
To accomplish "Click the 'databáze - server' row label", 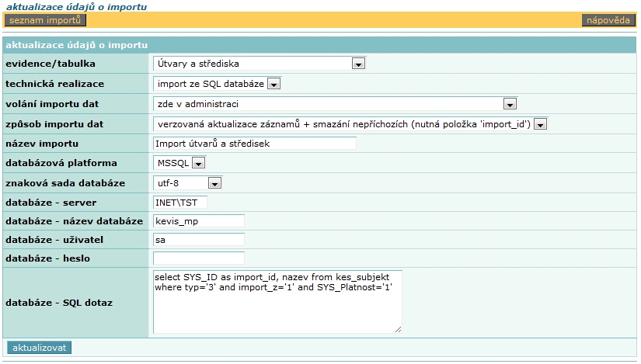I will 51,203.
